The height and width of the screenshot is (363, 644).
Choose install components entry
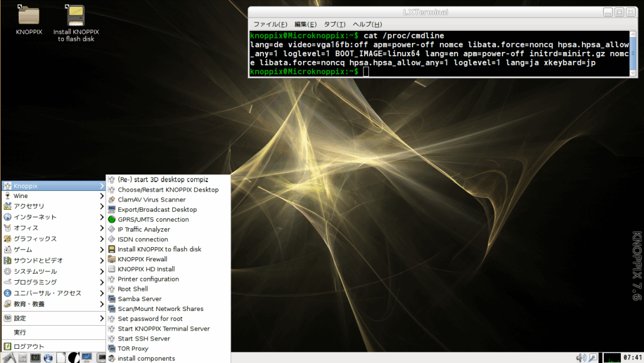(x=168, y=358)
